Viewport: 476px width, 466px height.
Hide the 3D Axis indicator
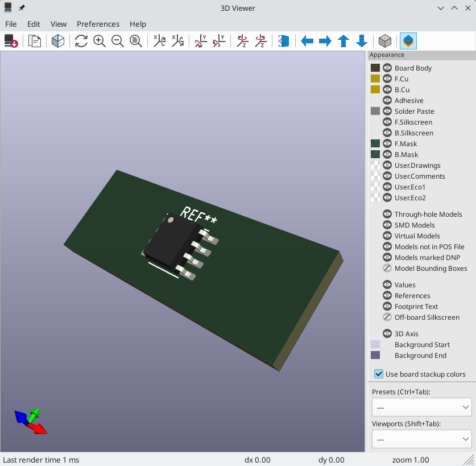[387, 333]
